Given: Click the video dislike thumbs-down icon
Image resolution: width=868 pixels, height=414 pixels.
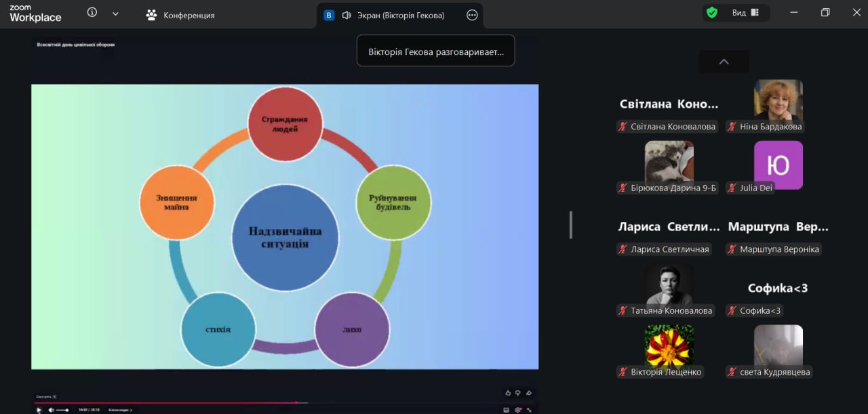Looking at the screenshot, I should click(517, 392).
